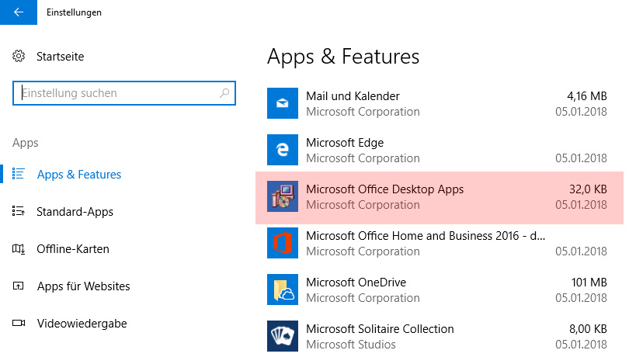636x364 pixels.
Task: Click the Microsoft OneDrive app icon
Action: [283, 289]
